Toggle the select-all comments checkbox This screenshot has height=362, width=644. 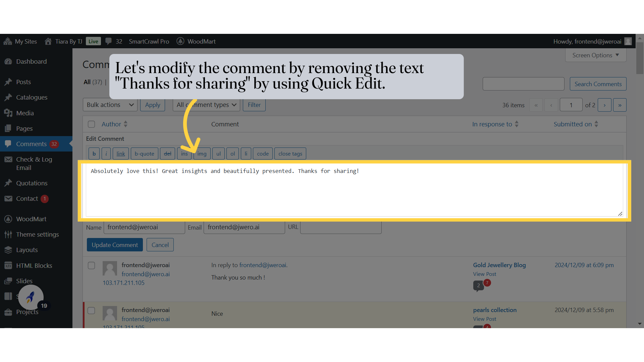point(91,124)
